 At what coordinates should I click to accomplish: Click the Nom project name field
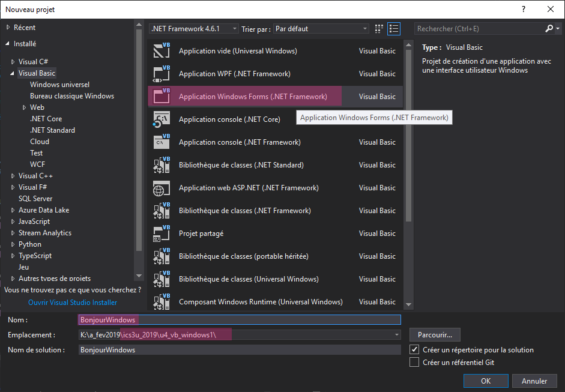point(240,319)
